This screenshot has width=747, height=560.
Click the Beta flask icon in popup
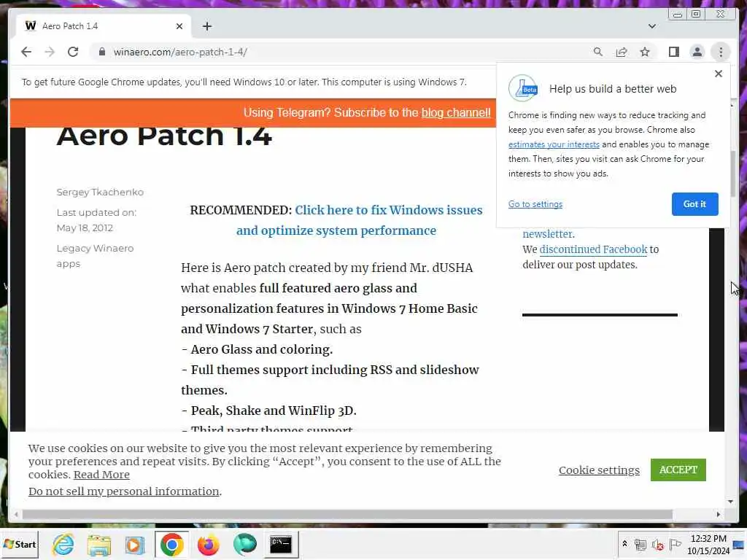click(523, 88)
